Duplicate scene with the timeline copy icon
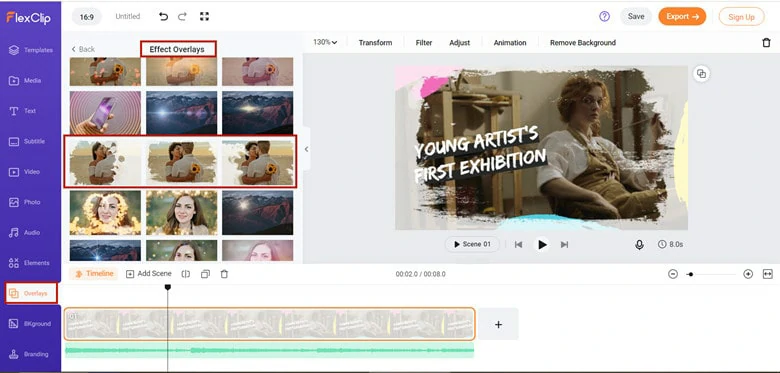The image size is (780, 373). tap(205, 274)
